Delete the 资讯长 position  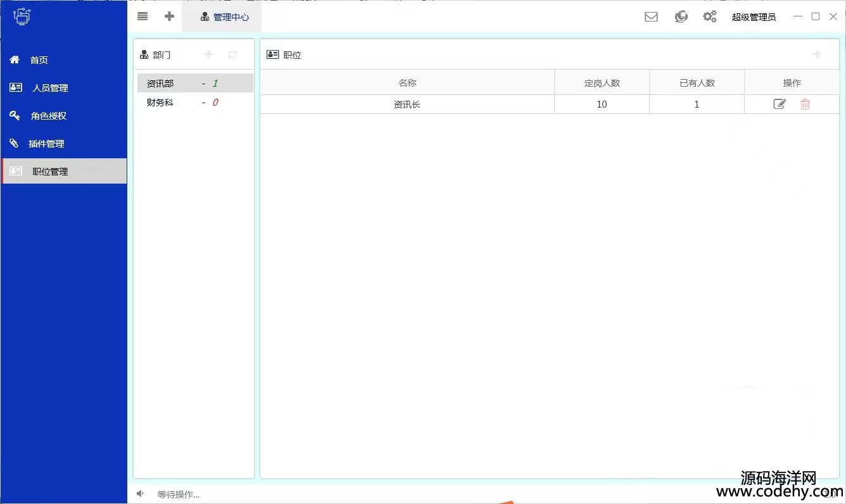click(x=805, y=104)
